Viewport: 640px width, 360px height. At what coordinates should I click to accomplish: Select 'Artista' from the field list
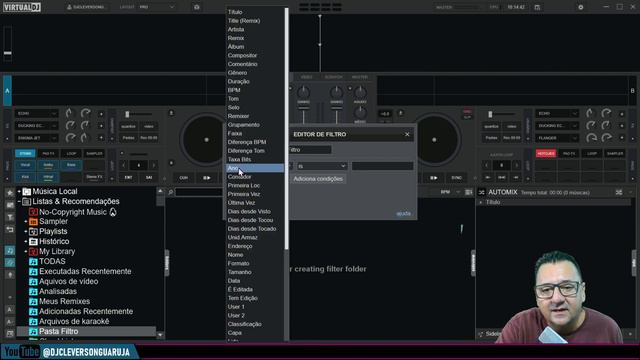click(x=236, y=29)
